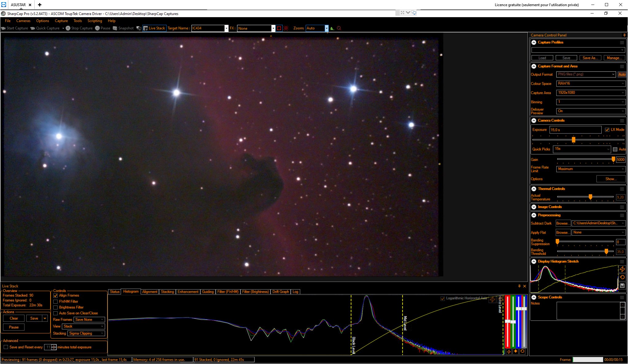Click the Gain slider handle

click(613, 159)
